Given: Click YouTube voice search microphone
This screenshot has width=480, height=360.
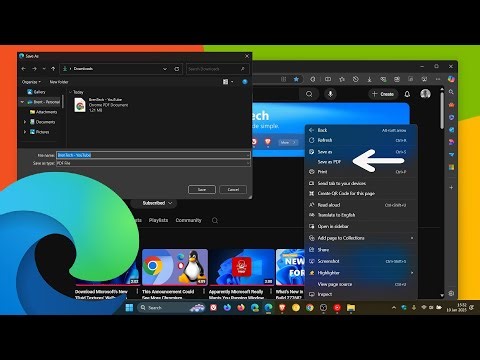Looking at the screenshot, I should click(330, 94).
